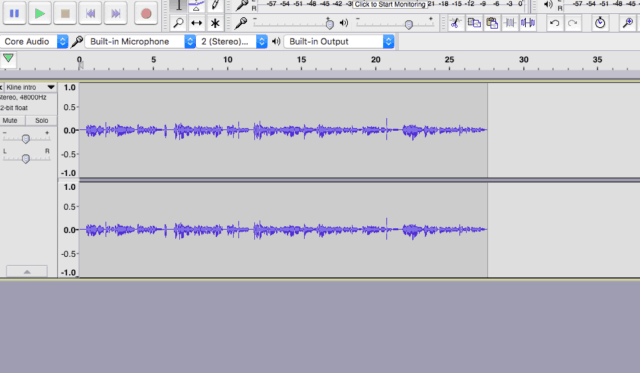Click the Cut scissors icon
Image resolution: width=640 pixels, height=373 pixels.
tap(456, 23)
